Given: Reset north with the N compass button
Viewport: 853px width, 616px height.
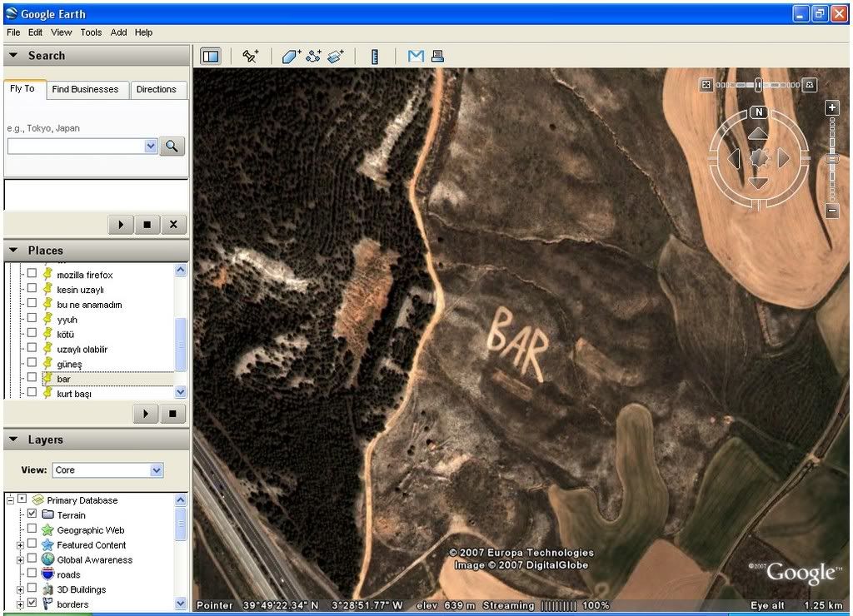Looking at the screenshot, I should pos(759,112).
